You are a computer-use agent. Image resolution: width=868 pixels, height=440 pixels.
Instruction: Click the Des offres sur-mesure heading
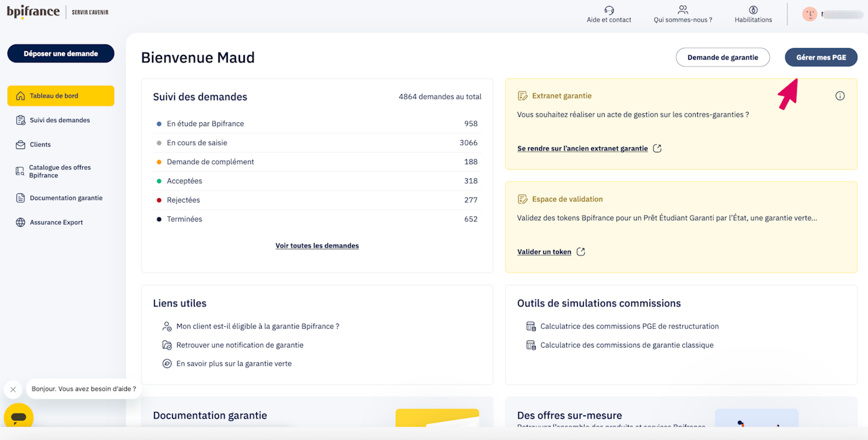(570, 416)
